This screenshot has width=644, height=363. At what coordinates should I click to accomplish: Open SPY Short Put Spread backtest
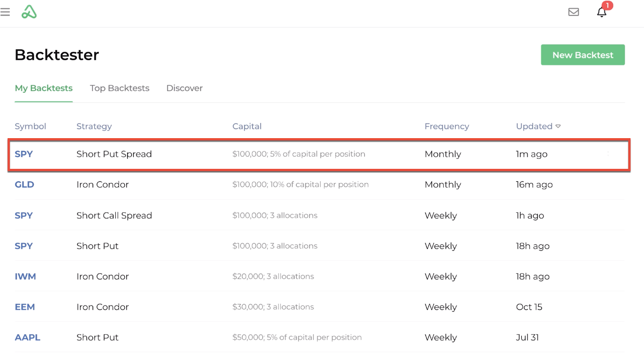[x=319, y=154]
